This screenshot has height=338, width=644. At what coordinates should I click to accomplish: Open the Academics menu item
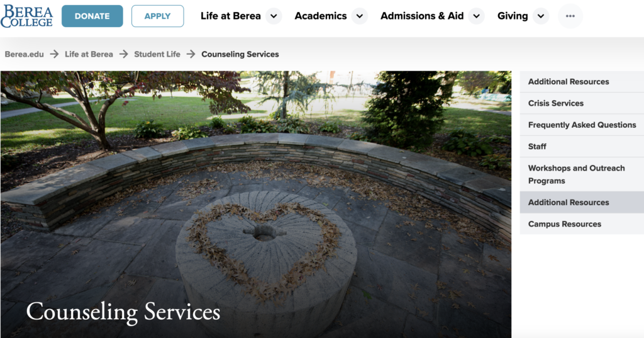(320, 16)
